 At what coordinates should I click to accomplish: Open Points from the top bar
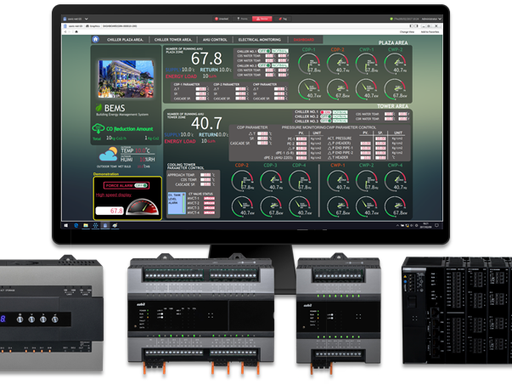tap(243, 19)
